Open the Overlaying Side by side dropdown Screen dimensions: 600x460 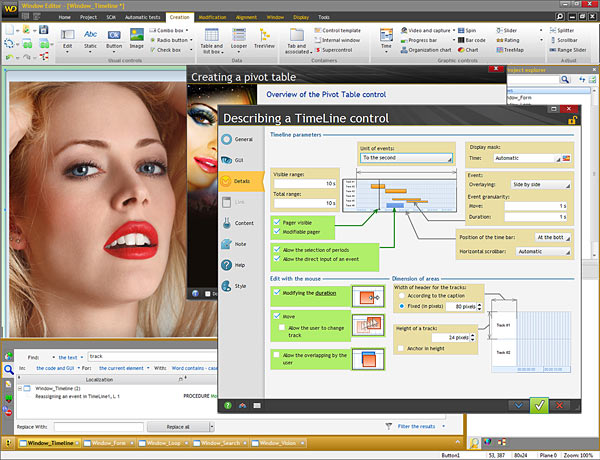click(x=539, y=185)
